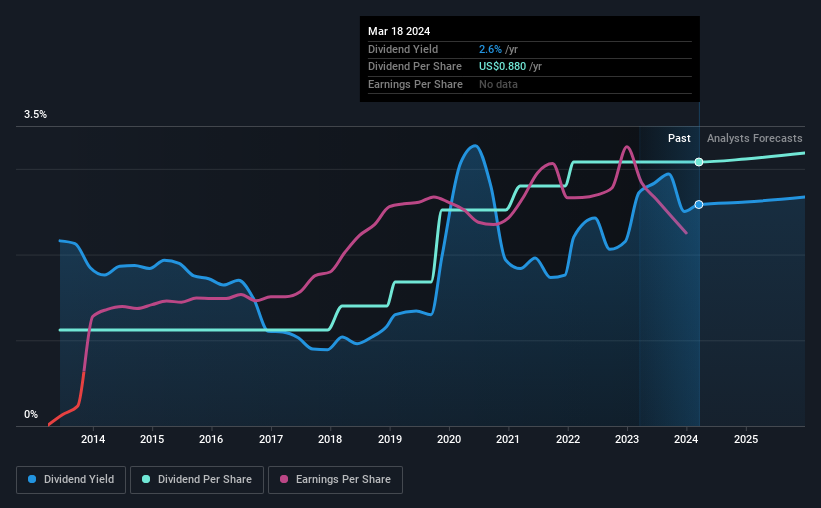Click the Earnings Per Share tooltip row label
This screenshot has width=821, height=508.
[415, 84]
